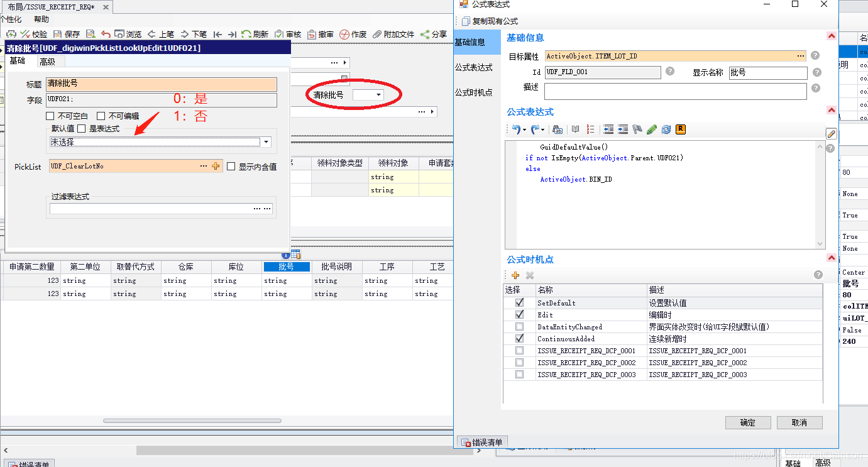Image resolution: width=868 pixels, height=467 pixels.
Task: Click increase indent icon in formula toolbar
Action: pos(623,129)
